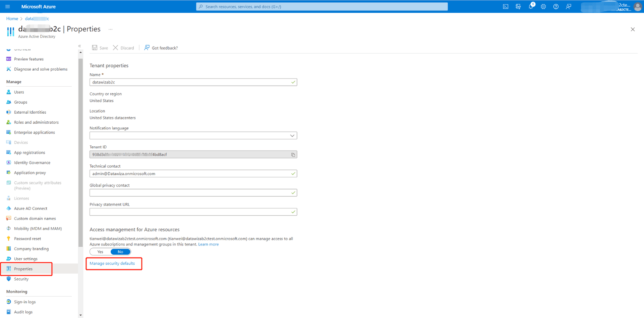Viewport: 644px width, 318px height.
Task: Set access management toggle to No
Action: (x=120, y=252)
